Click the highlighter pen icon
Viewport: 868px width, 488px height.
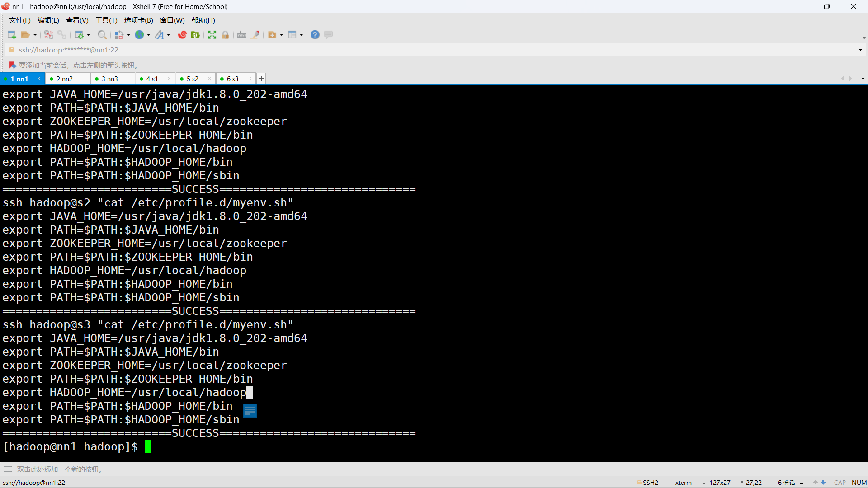click(255, 35)
